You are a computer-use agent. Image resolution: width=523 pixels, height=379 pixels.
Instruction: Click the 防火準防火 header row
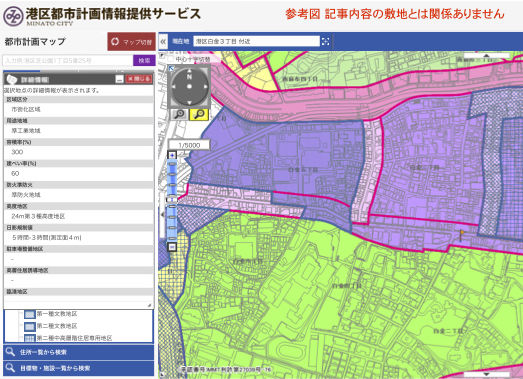[x=79, y=185]
